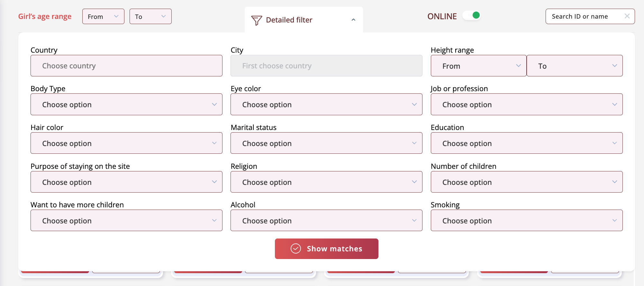Clear search with the X icon

[627, 16]
